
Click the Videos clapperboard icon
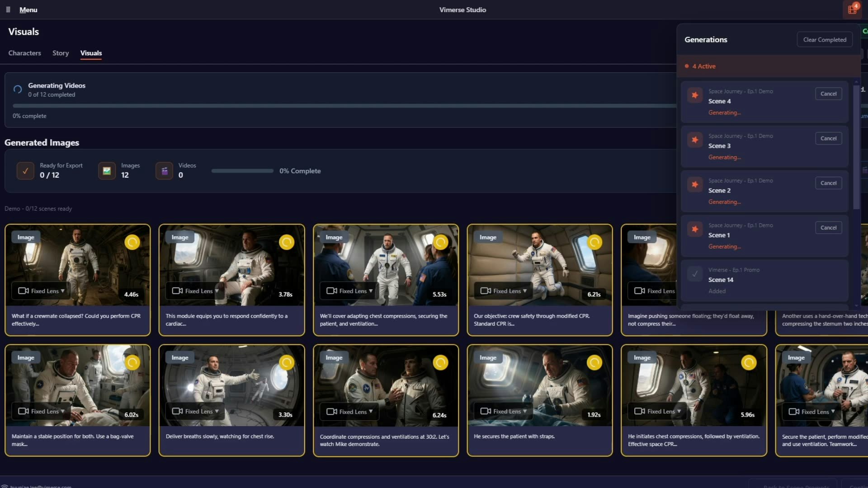(165, 171)
